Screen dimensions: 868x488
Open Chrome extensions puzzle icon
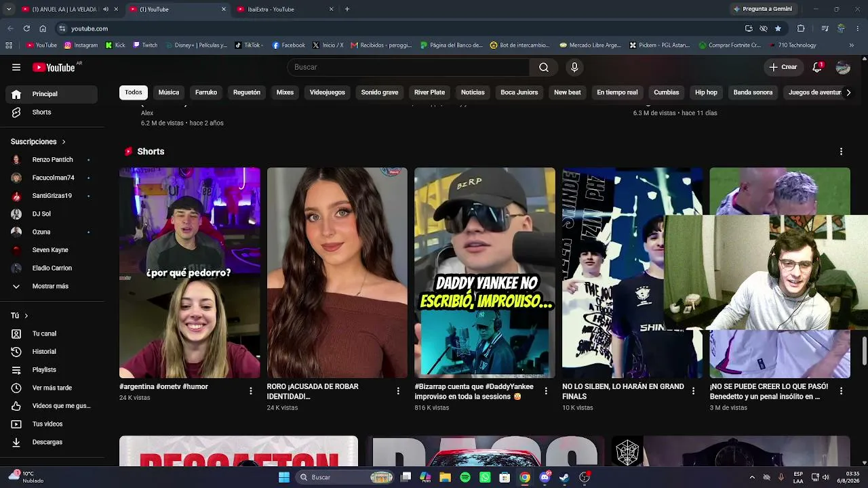pos(801,28)
